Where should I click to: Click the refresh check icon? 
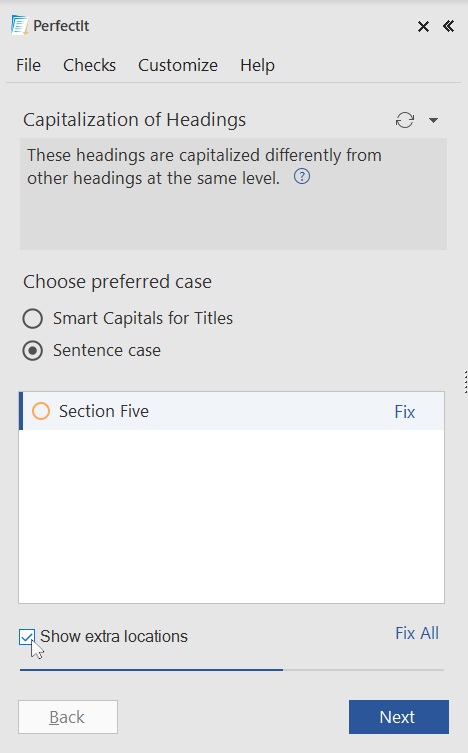click(405, 120)
